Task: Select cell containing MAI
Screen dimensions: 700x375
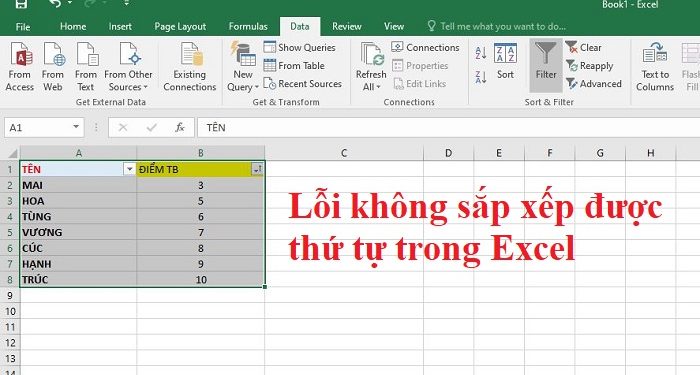Action: [78, 185]
